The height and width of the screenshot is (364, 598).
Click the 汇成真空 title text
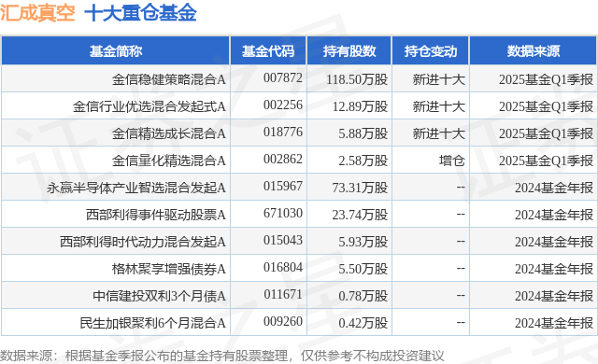pyautogui.click(x=37, y=13)
